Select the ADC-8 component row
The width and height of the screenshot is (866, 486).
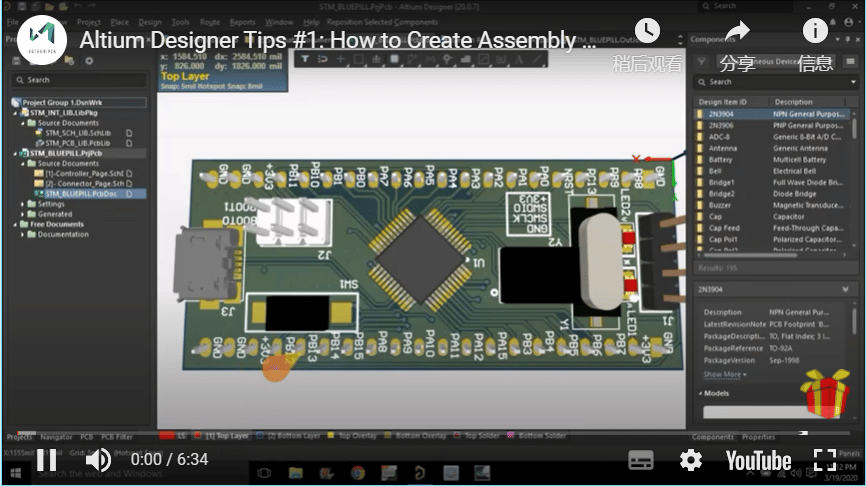(772, 137)
